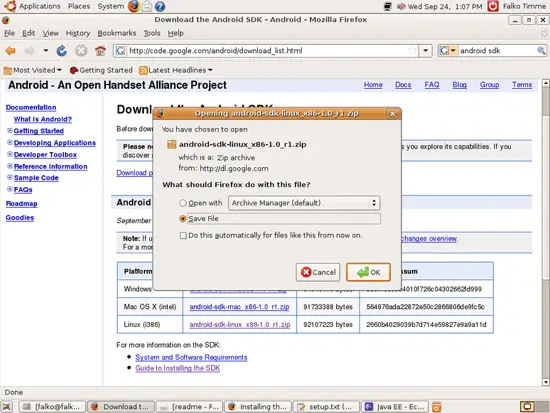Switch to the setup.txt taskbar item
The width and height of the screenshot is (550, 413).
[x=327, y=407]
